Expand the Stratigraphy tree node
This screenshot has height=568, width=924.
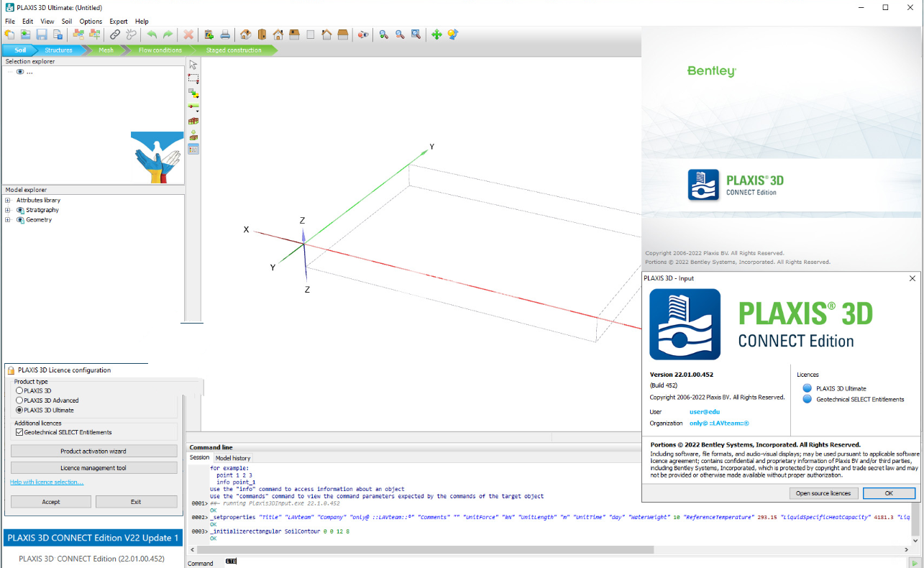tap(8, 210)
